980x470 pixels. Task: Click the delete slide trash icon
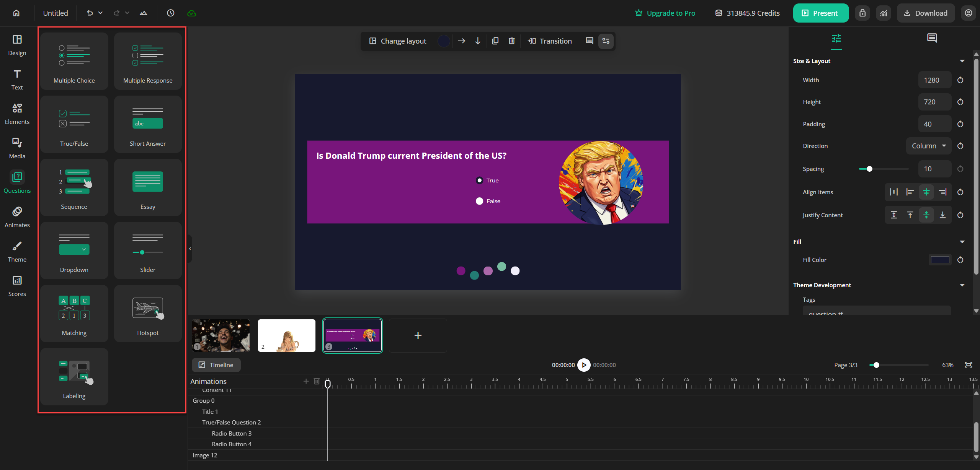511,41
